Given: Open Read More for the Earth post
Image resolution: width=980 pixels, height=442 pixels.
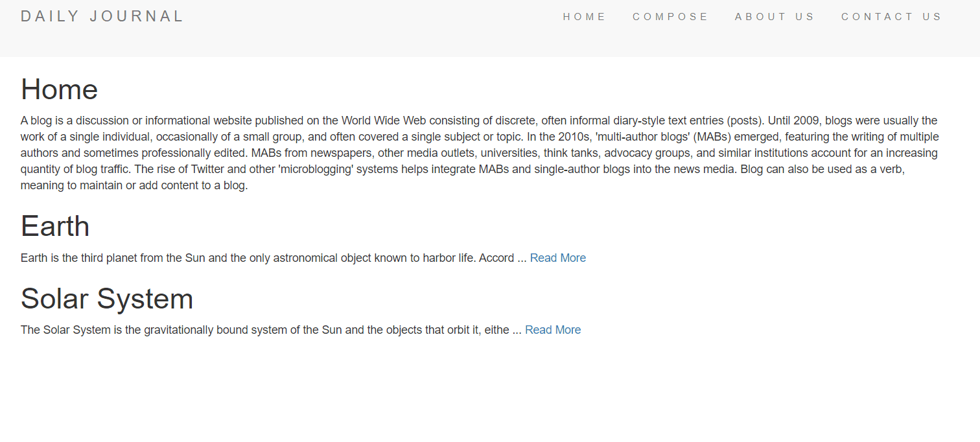Looking at the screenshot, I should (x=557, y=258).
